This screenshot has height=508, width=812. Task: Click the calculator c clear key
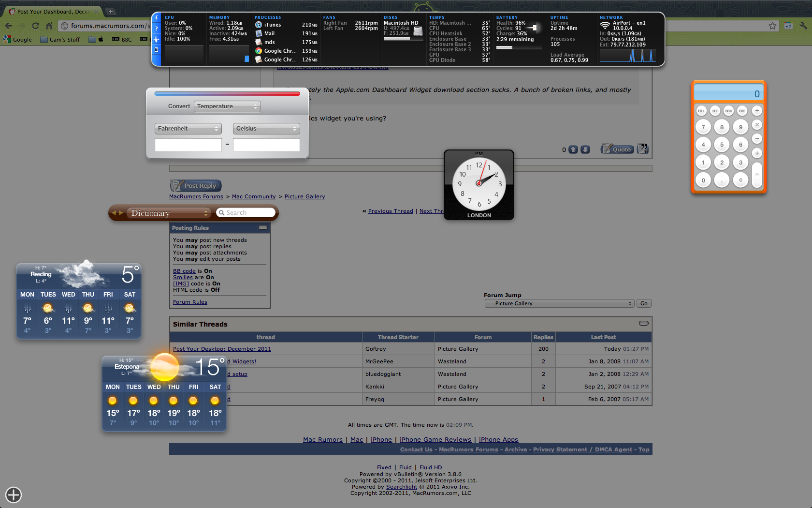point(740,180)
